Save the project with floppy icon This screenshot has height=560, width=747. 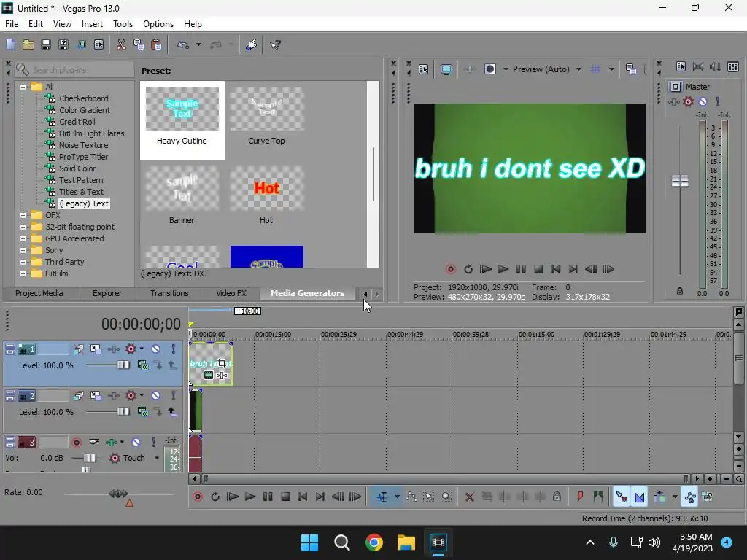click(46, 44)
